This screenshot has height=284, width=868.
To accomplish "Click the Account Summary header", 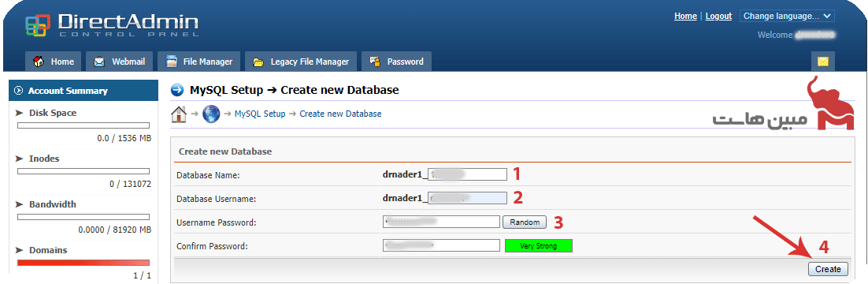I will tap(83, 91).
